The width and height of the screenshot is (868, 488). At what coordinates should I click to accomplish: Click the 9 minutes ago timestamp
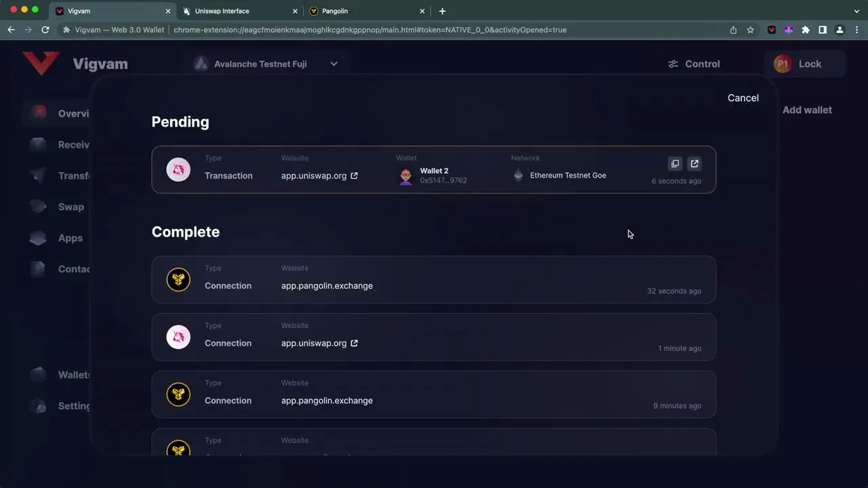tap(677, 406)
